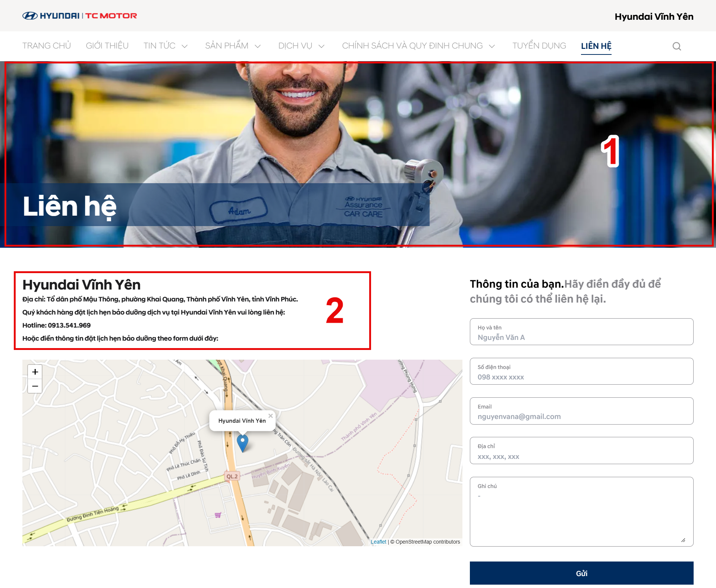Click the Hyundai TC Motor logo
The height and width of the screenshot is (588, 716).
(79, 16)
